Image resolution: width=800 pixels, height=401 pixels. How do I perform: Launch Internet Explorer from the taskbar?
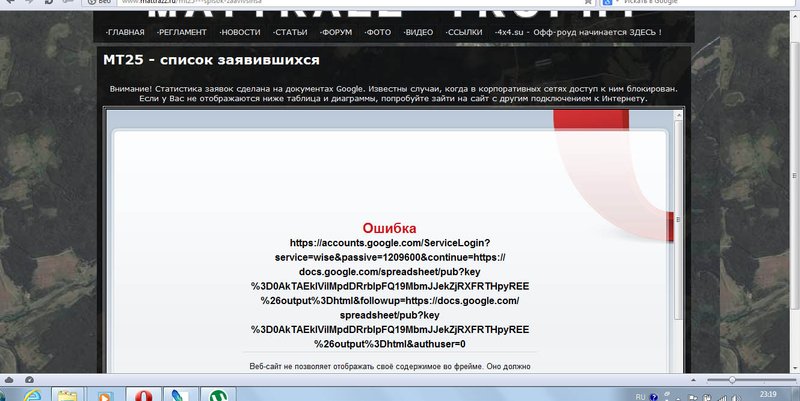(33, 395)
